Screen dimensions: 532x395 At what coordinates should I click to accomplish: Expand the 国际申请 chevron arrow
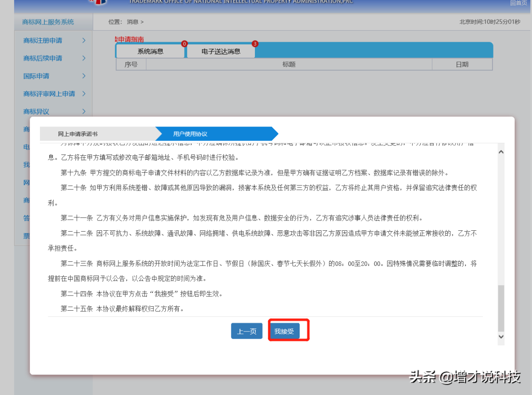coord(84,76)
